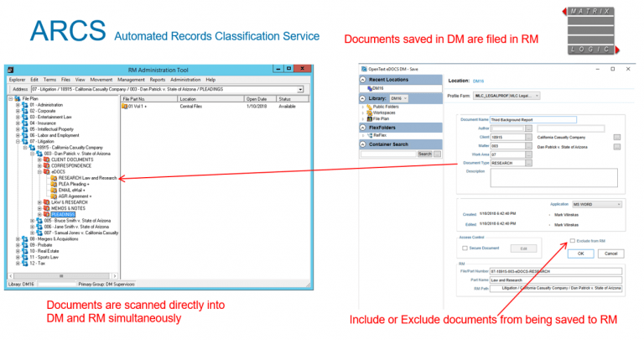Click PLEA Pleading folder icon

click(54, 184)
